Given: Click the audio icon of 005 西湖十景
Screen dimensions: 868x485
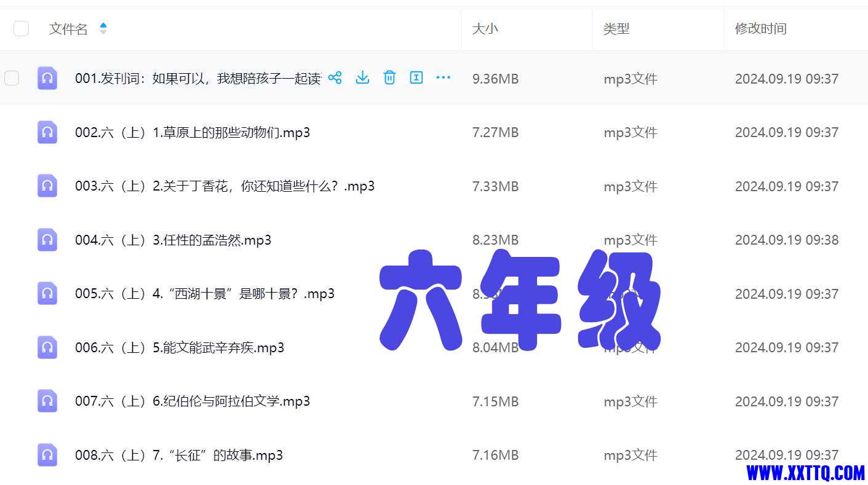Looking at the screenshot, I should [47, 293].
